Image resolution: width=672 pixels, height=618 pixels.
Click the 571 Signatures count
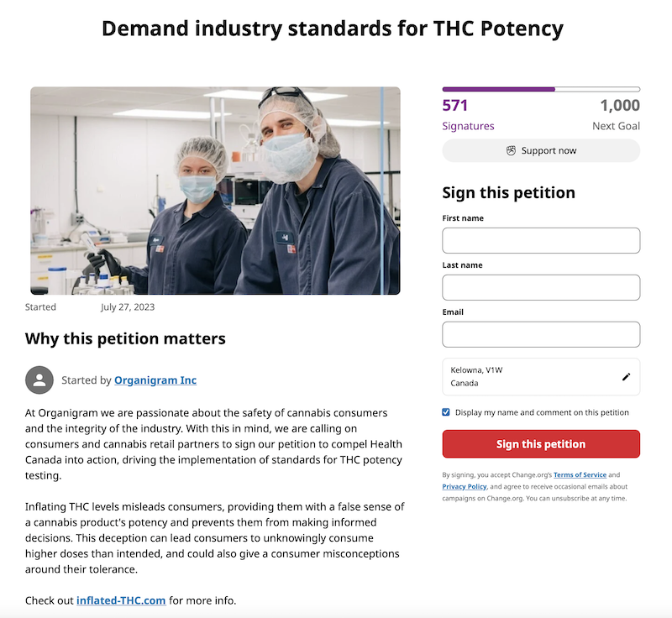(x=468, y=115)
